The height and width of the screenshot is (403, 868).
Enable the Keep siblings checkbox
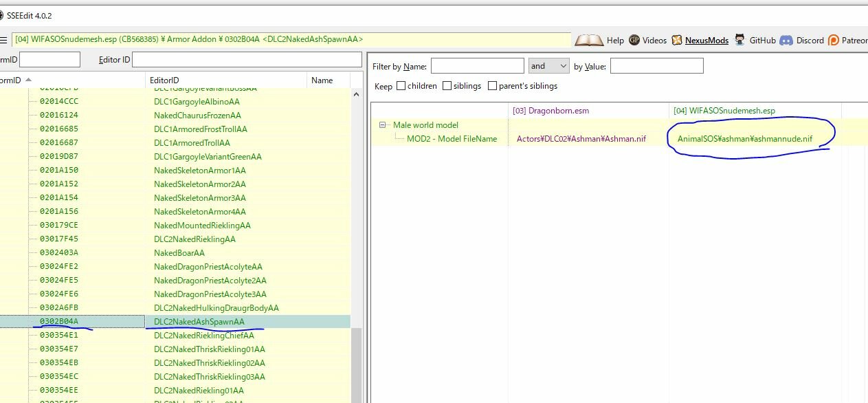coord(447,86)
